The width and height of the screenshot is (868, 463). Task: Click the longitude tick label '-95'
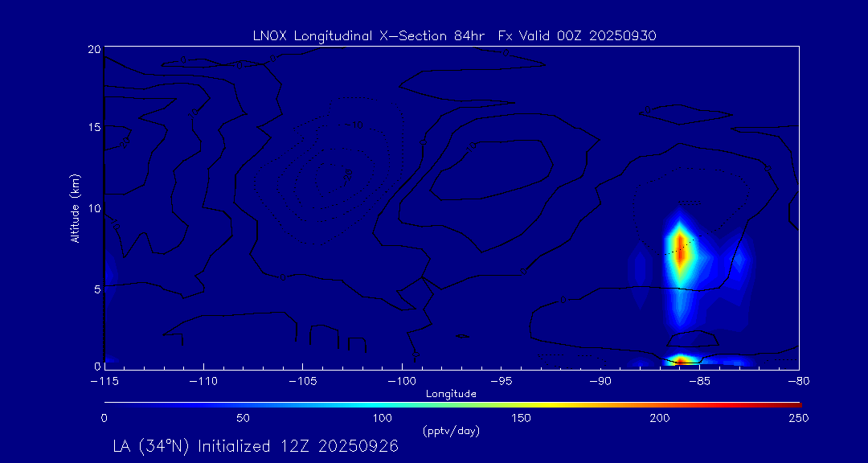click(501, 382)
